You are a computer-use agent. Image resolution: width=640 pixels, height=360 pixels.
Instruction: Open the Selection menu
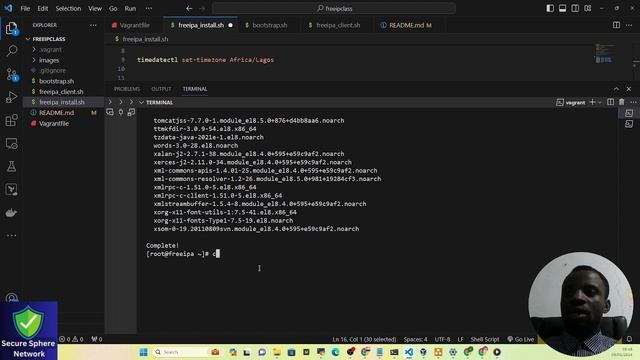pos(68,8)
